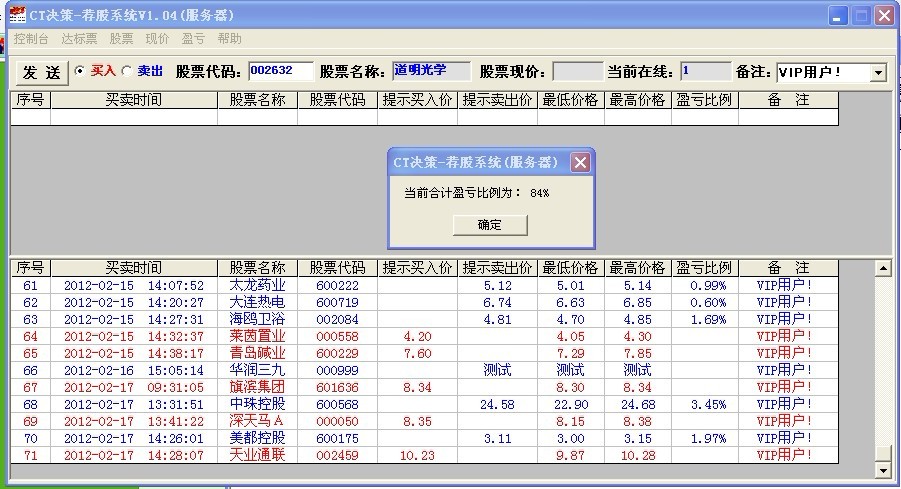Screen dimensions: 901x489
Task: Click stock code 600719
Action: [337, 302]
